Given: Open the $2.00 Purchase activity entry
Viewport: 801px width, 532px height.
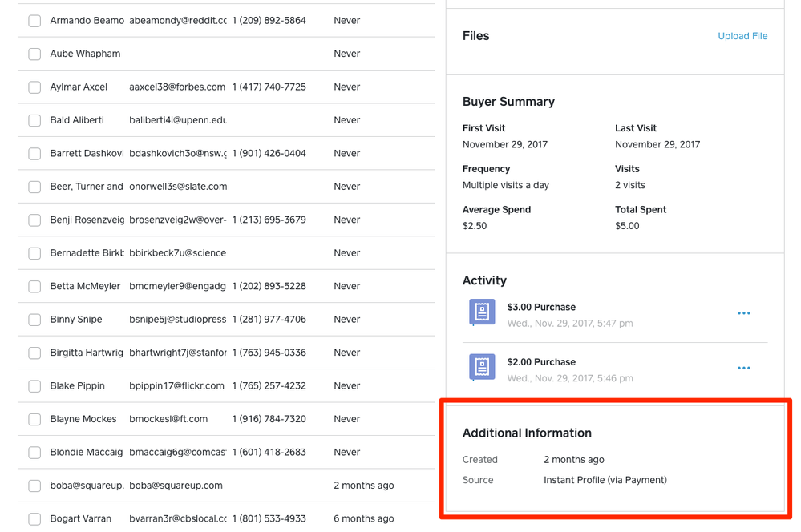Looking at the screenshot, I should 541,362.
